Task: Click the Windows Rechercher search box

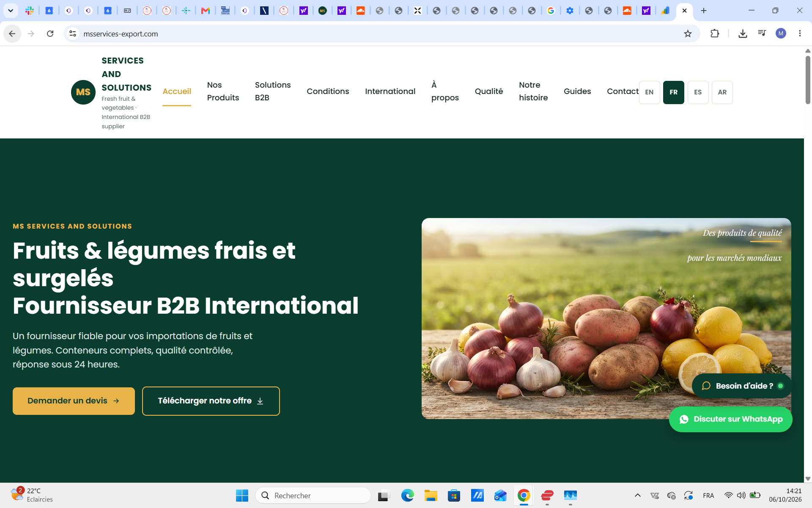Action: pyautogui.click(x=313, y=495)
